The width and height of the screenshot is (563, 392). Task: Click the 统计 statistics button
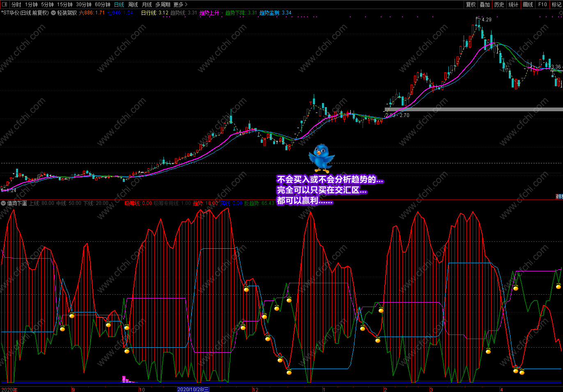[514, 5]
